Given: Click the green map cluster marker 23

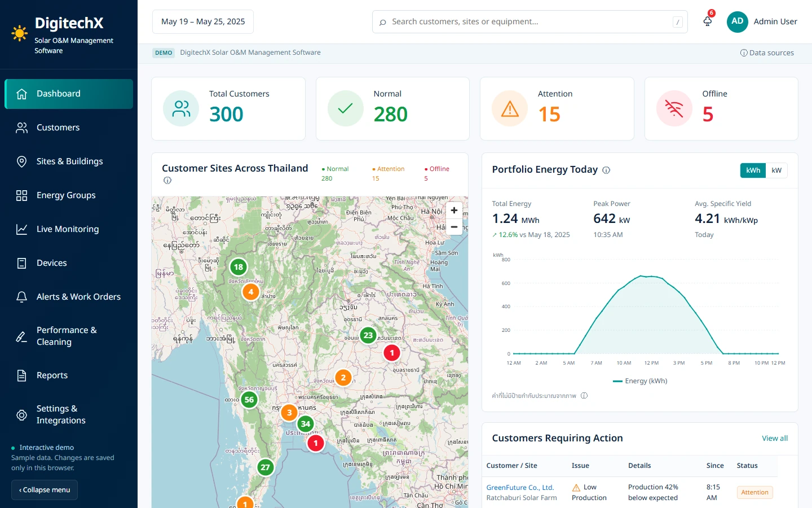Looking at the screenshot, I should pos(368,335).
